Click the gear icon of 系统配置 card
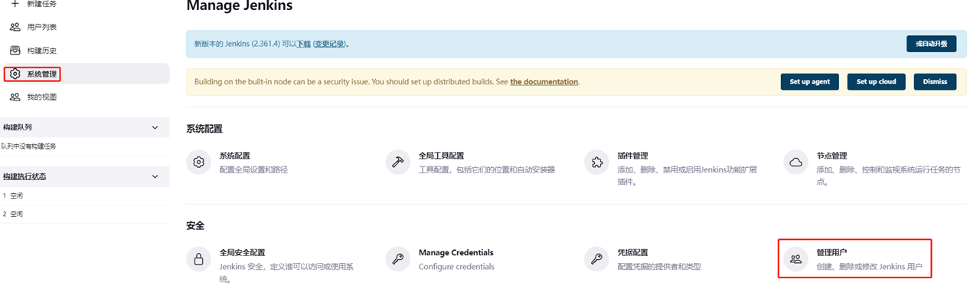The width and height of the screenshot is (980, 296). [199, 162]
